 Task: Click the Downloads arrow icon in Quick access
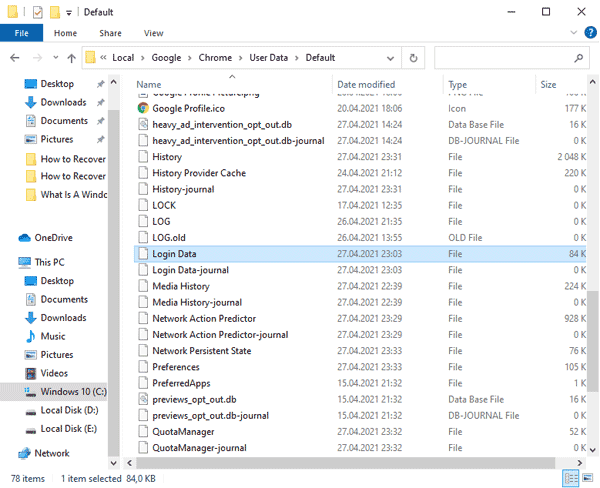click(30, 102)
